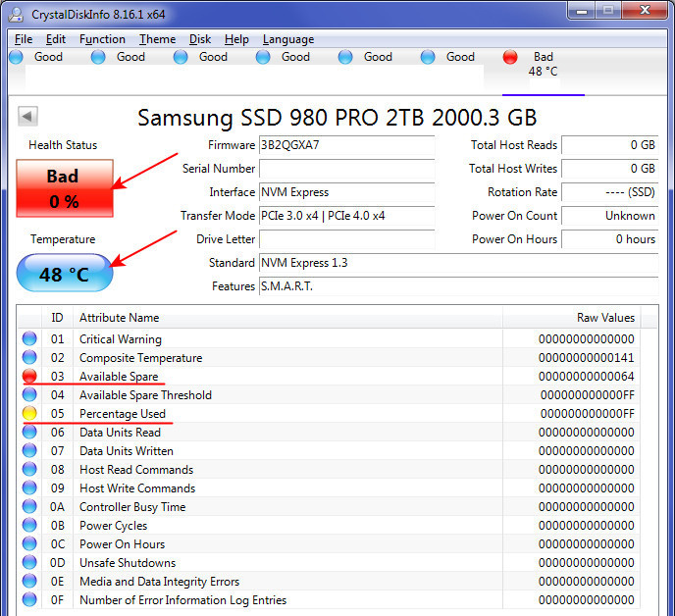The image size is (675, 616).
Task: Click the previous disk arrow button
Action: pyautogui.click(x=28, y=116)
